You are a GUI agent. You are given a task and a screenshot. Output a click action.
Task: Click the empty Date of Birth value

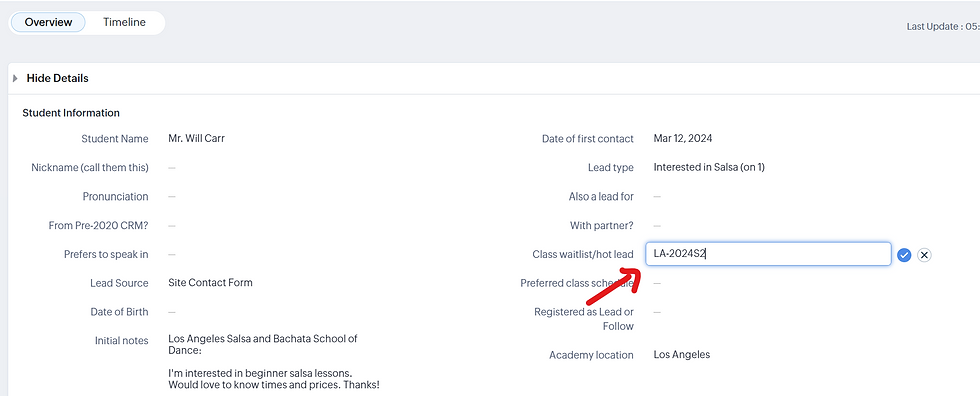click(172, 312)
